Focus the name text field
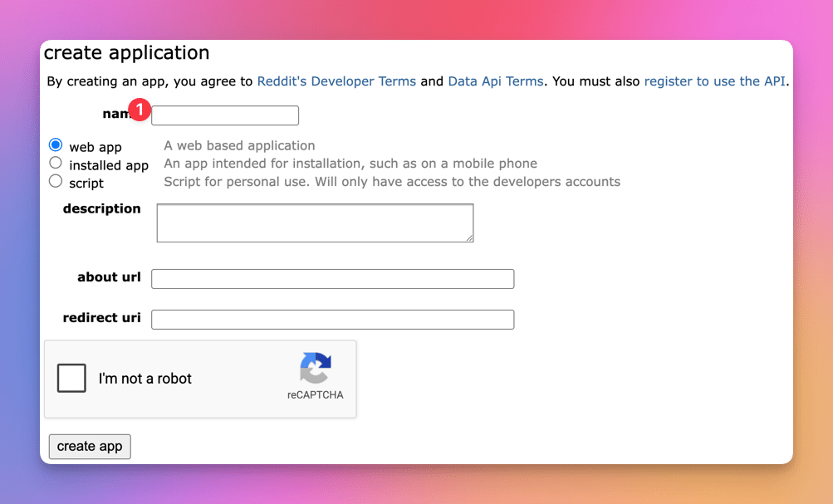The width and height of the screenshot is (833, 504). pyautogui.click(x=225, y=115)
